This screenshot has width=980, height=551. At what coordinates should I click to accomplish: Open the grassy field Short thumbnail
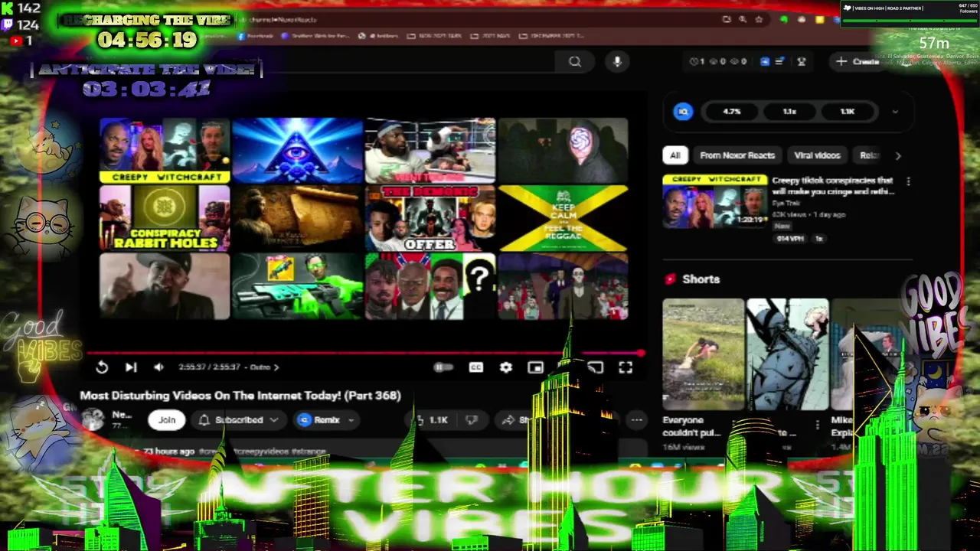pyautogui.click(x=703, y=354)
